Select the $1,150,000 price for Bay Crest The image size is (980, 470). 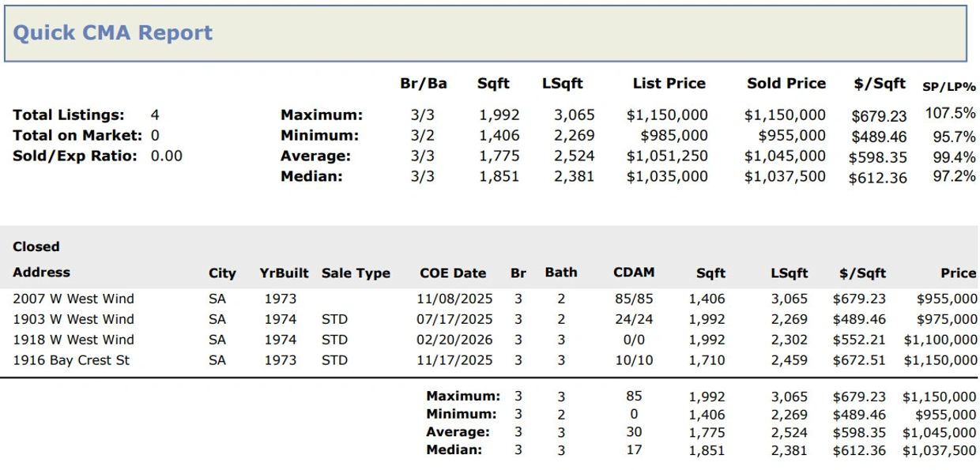(x=940, y=361)
